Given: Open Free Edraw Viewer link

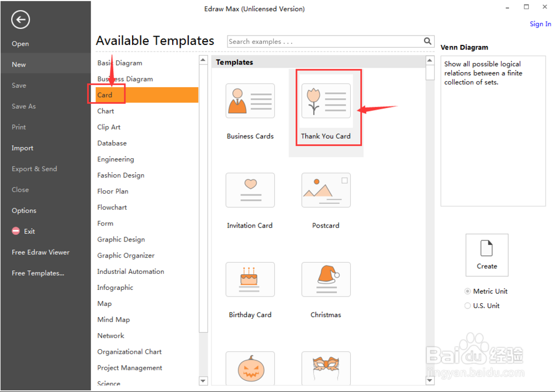Looking at the screenshot, I should (x=41, y=252).
